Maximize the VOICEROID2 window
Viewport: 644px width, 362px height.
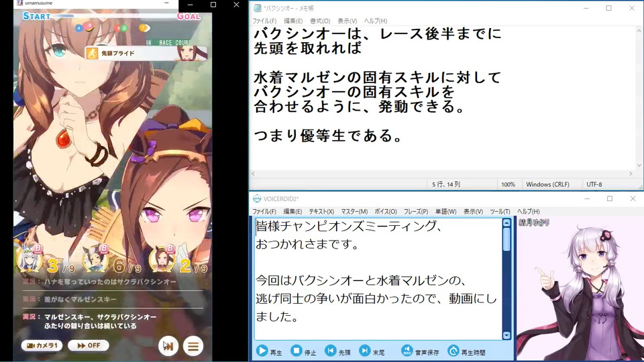pos(610,198)
